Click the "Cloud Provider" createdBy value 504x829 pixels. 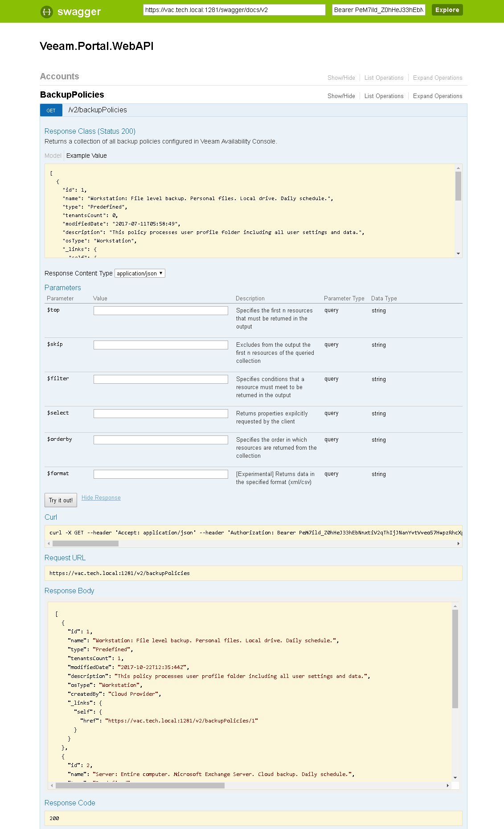click(x=134, y=694)
